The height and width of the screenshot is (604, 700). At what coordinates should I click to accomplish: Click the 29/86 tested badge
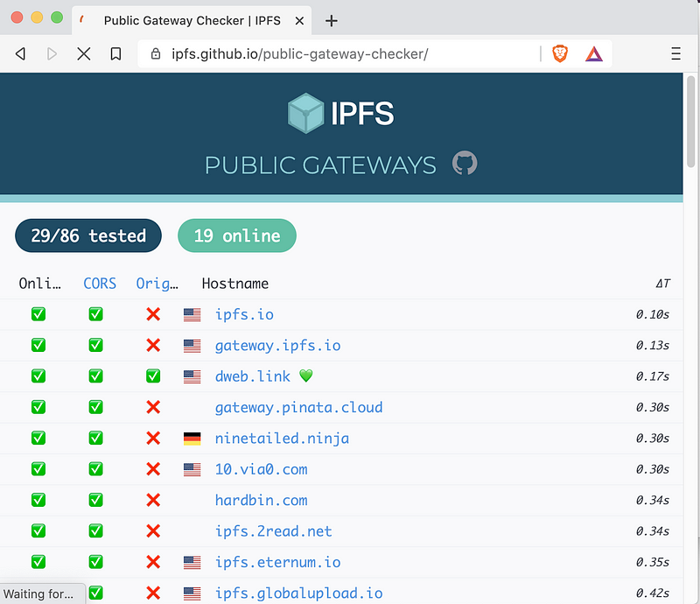click(x=88, y=235)
